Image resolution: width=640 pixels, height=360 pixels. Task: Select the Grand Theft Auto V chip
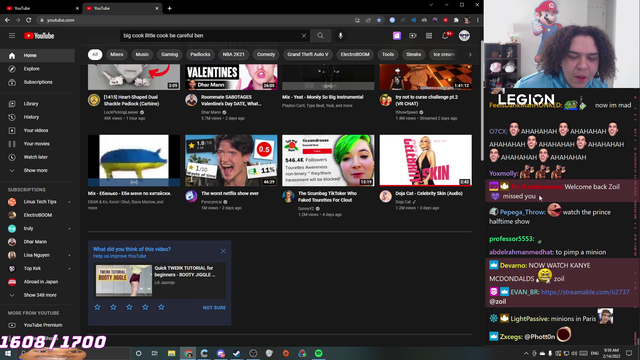[x=308, y=54]
